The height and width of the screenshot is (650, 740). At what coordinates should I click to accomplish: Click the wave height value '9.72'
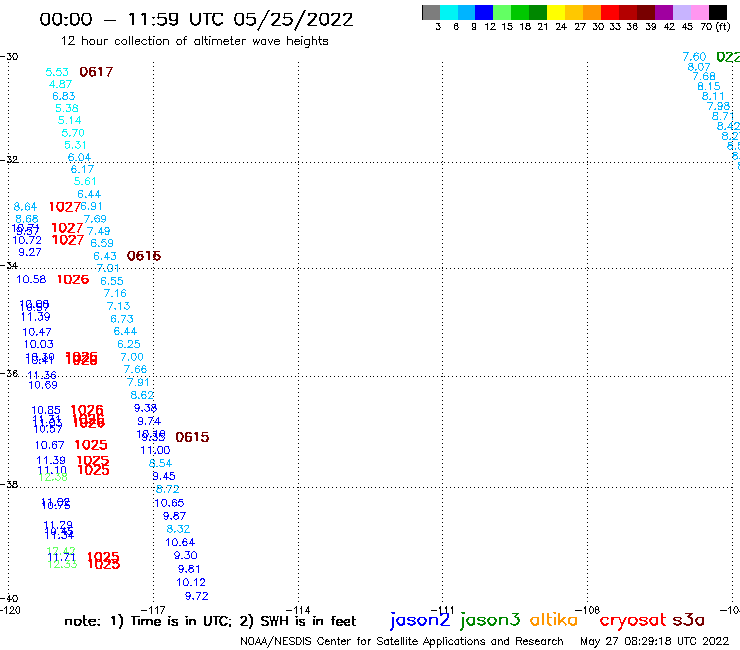pyautogui.click(x=197, y=596)
